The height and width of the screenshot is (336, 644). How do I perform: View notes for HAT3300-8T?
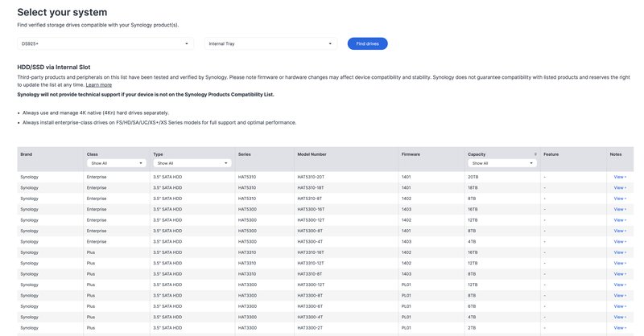(x=620, y=295)
